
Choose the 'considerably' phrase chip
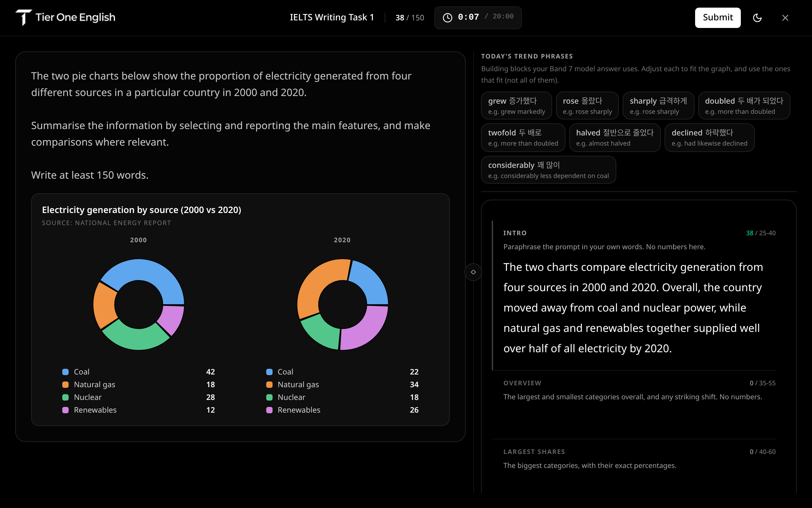click(548, 170)
